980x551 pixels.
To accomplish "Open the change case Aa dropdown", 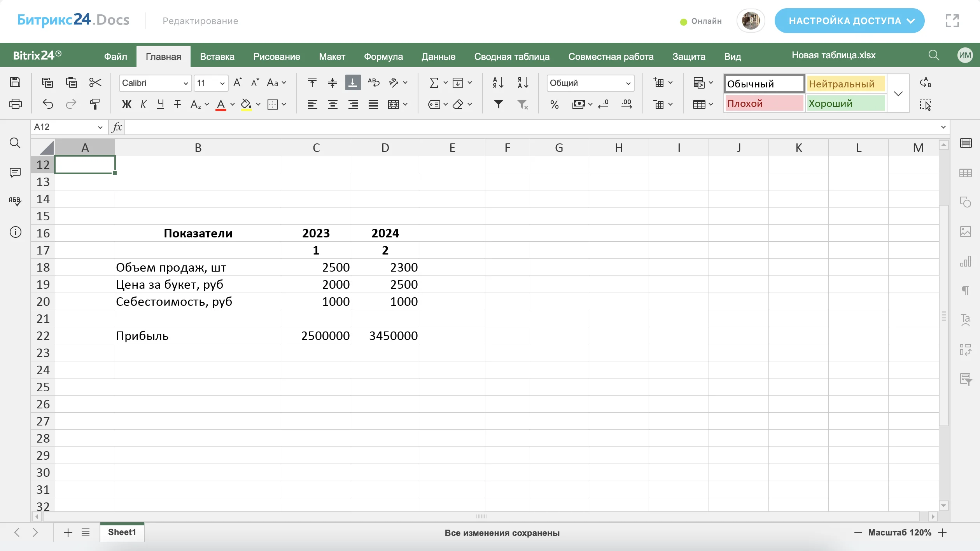I will (276, 82).
